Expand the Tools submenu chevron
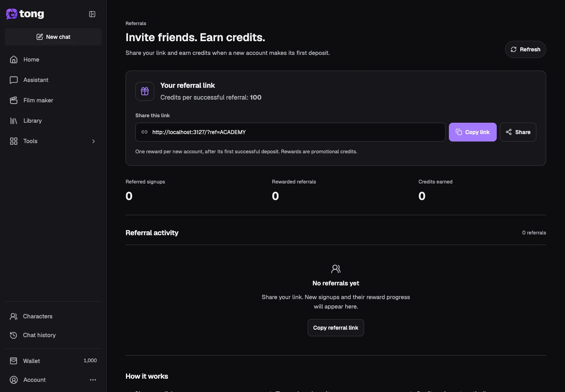This screenshot has height=392, width=565. click(x=93, y=141)
